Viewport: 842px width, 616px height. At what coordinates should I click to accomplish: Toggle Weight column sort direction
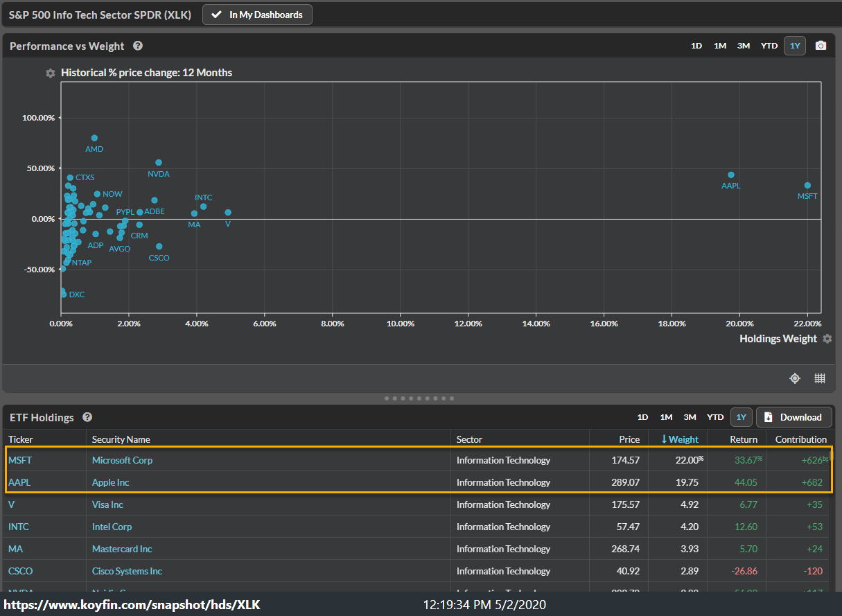tap(679, 439)
